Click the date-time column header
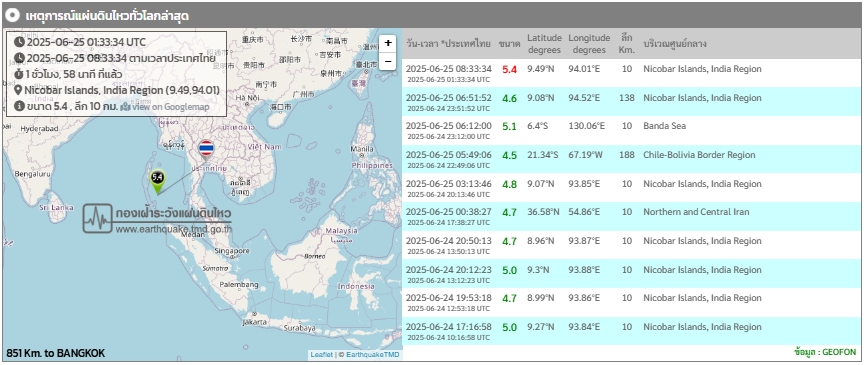 click(x=448, y=44)
